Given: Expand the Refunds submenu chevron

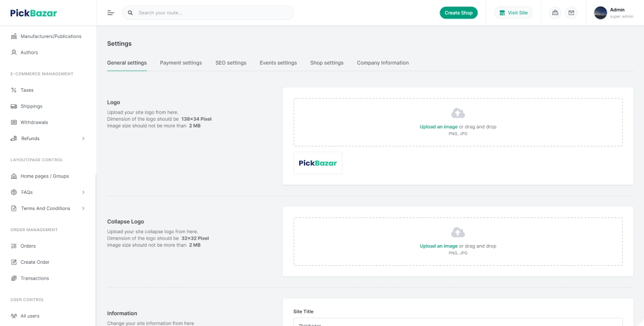Looking at the screenshot, I should pyautogui.click(x=83, y=138).
